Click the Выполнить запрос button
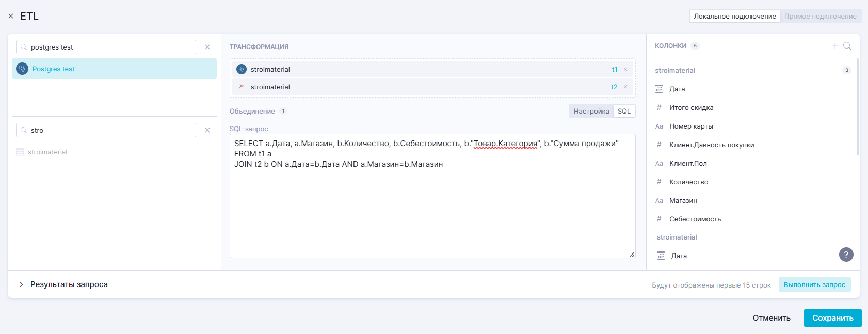 click(814, 284)
